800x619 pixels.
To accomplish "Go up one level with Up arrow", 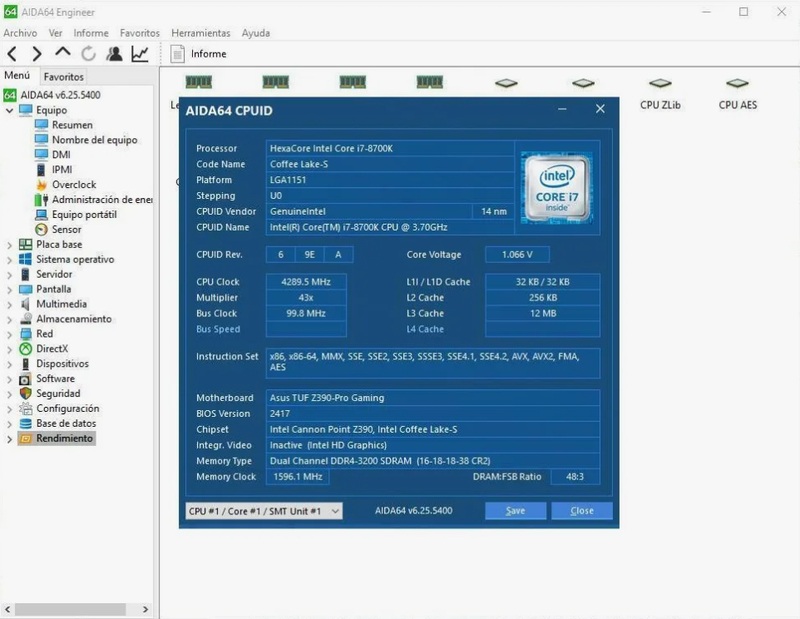I will click(63, 52).
